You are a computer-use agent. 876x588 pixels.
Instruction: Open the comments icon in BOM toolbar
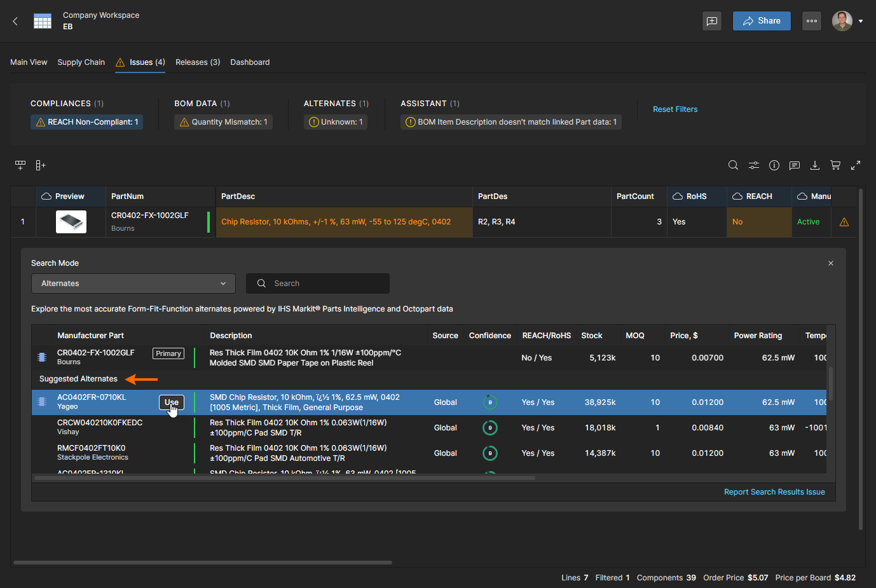[x=794, y=165]
